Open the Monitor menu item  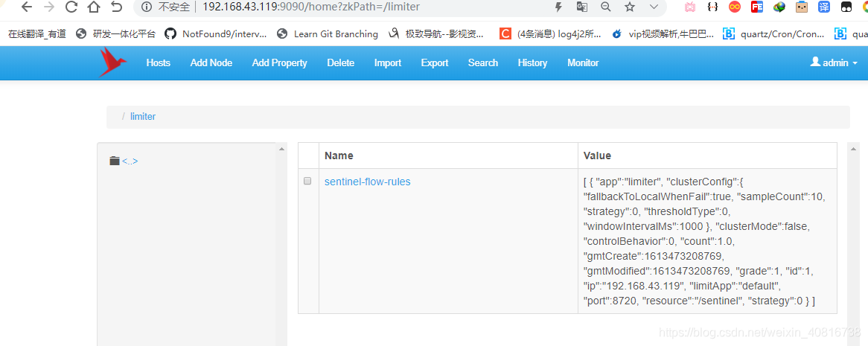coord(583,63)
